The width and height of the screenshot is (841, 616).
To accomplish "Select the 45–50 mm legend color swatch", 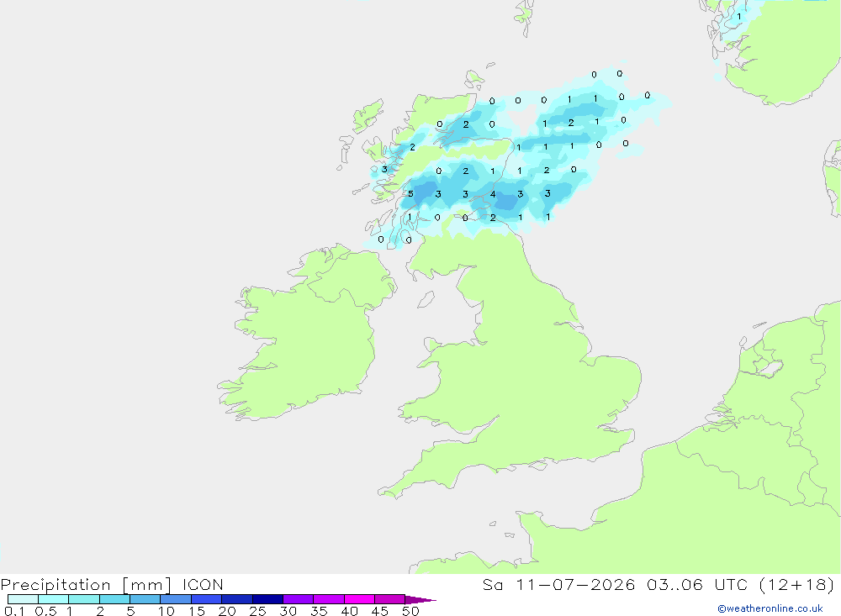I will click(x=390, y=599).
